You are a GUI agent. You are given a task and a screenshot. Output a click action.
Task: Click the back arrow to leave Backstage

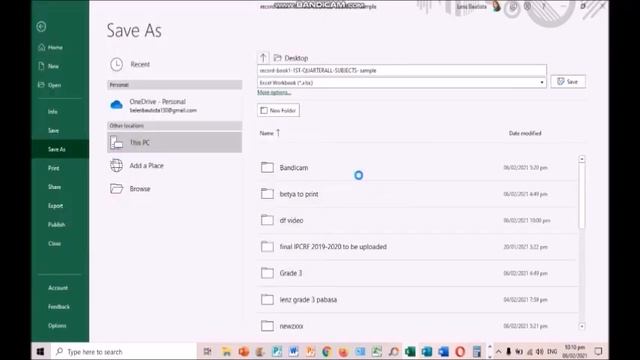41,27
